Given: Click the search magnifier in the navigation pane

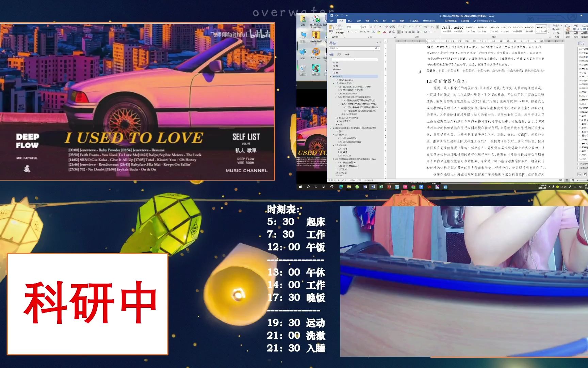Looking at the screenshot, I should tap(376, 48).
